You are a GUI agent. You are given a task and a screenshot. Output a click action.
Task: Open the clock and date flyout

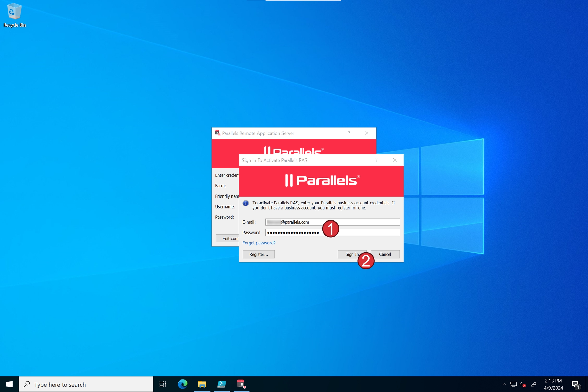tap(553, 384)
